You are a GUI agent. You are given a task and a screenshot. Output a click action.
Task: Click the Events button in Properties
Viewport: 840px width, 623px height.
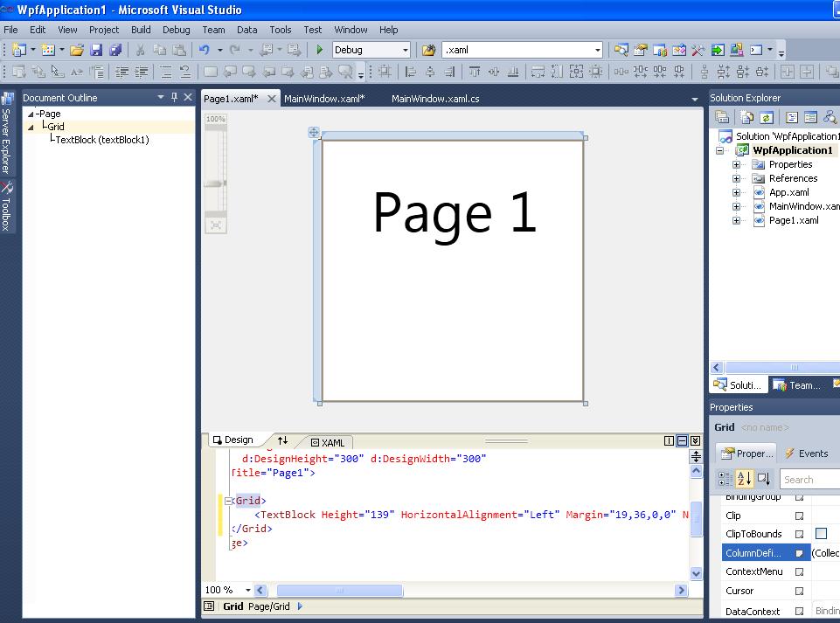pyautogui.click(x=809, y=453)
